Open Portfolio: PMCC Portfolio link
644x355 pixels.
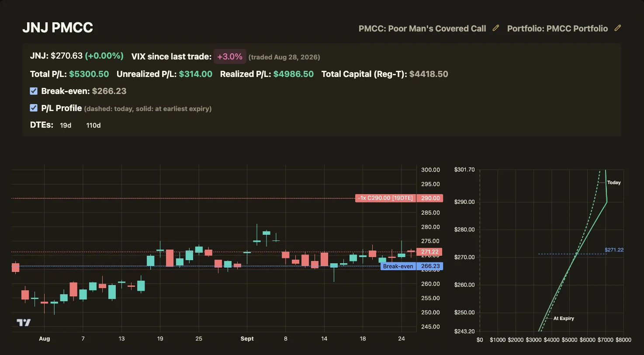557,28
